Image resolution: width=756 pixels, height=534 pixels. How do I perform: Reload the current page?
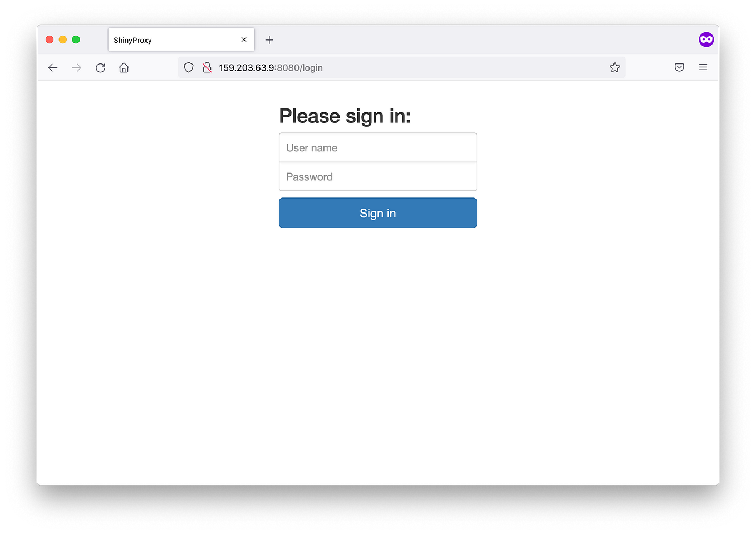point(100,68)
